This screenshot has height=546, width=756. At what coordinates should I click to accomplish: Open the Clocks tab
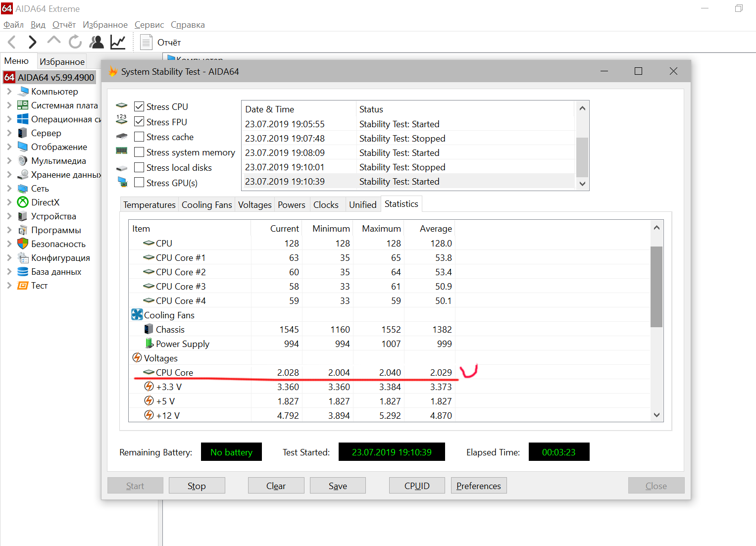326,204
